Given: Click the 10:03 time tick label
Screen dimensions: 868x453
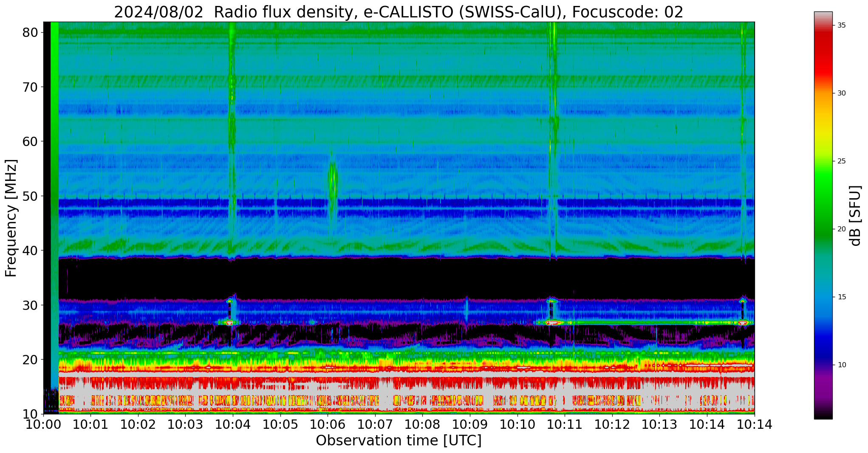Looking at the screenshot, I should tap(186, 424).
